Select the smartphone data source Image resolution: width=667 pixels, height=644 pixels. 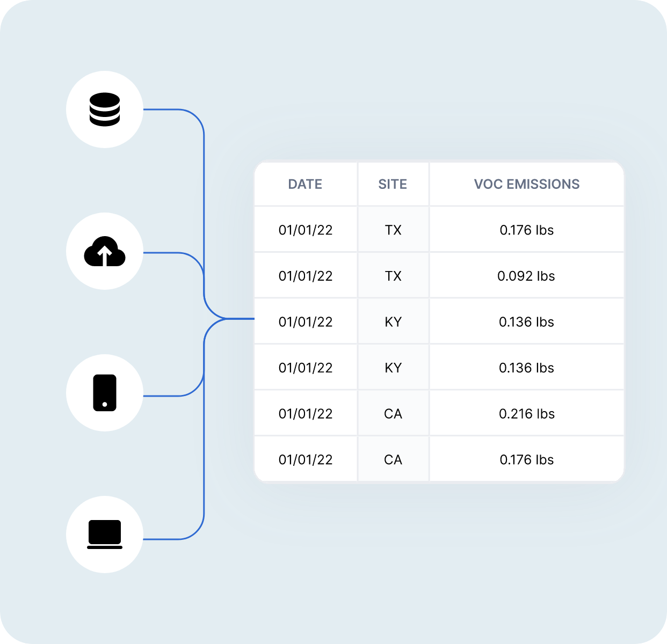tap(105, 393)
